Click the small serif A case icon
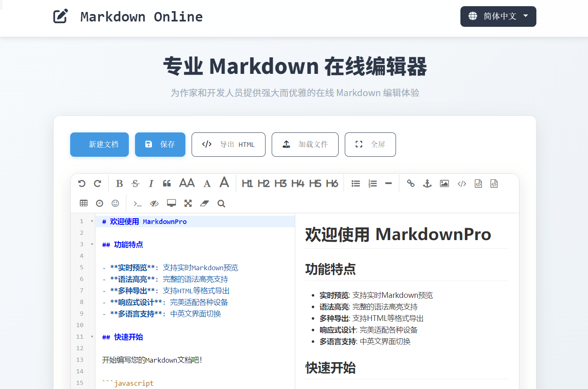The image size is (588, 389). [207, 184]
